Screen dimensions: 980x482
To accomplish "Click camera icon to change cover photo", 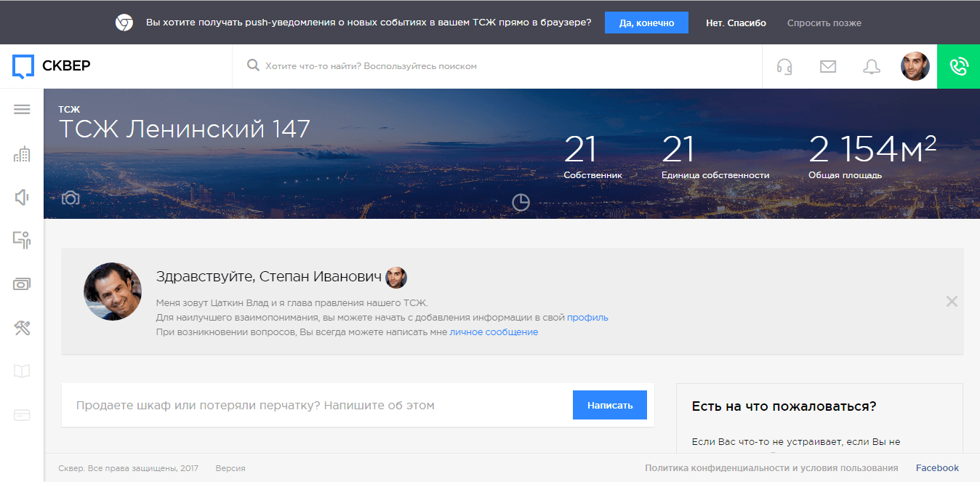I will pos(71,198).
